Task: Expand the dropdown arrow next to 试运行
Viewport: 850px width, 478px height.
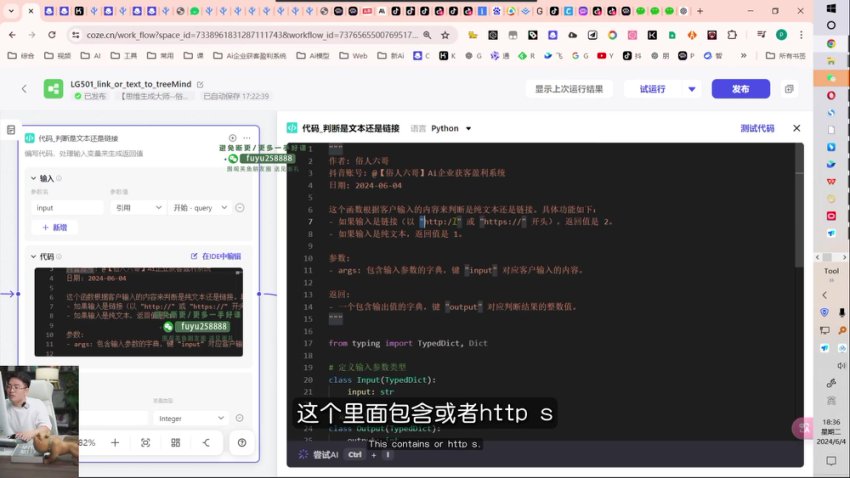Action: pos(690,89)
